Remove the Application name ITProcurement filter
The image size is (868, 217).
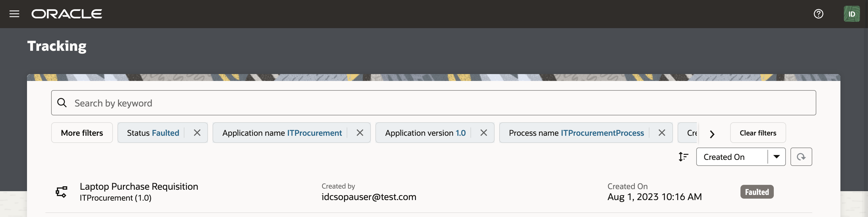360,133
